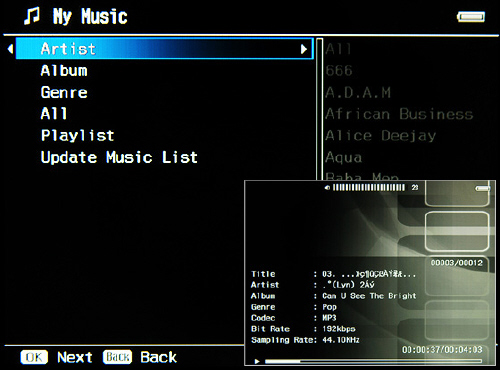This screenshot has height=370, width=500.
Task: Choose Update Music List
Action: 119,157
